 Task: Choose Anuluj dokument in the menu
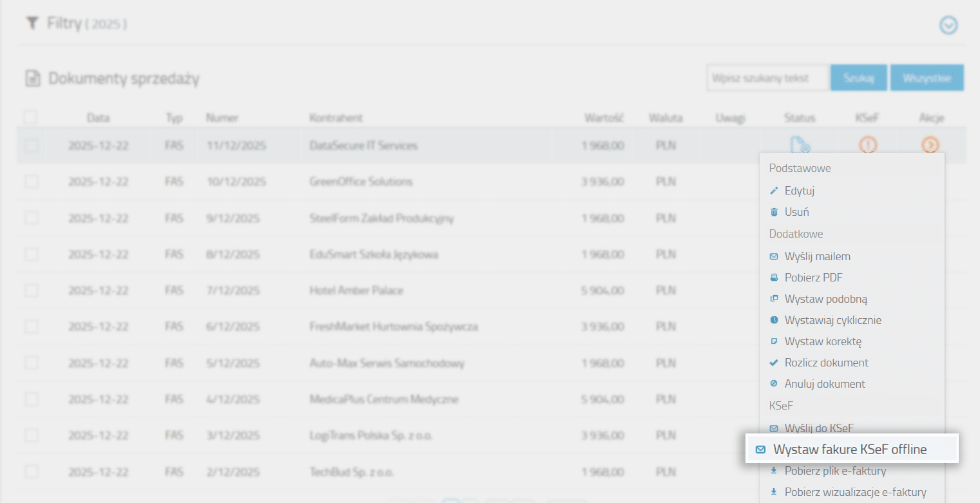tap(825, 384)
